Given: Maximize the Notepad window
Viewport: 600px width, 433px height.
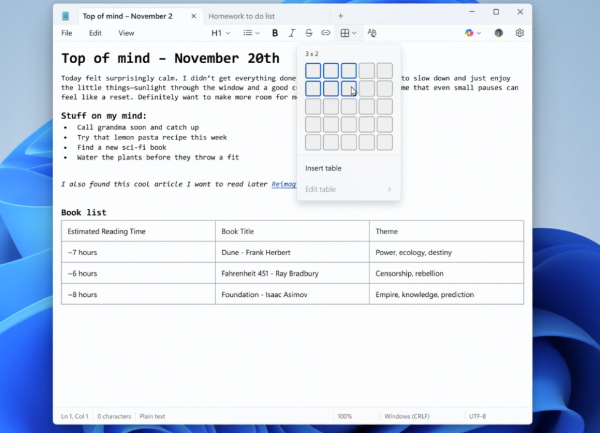Looking at the screenshot, I should [x=496, y=12].
